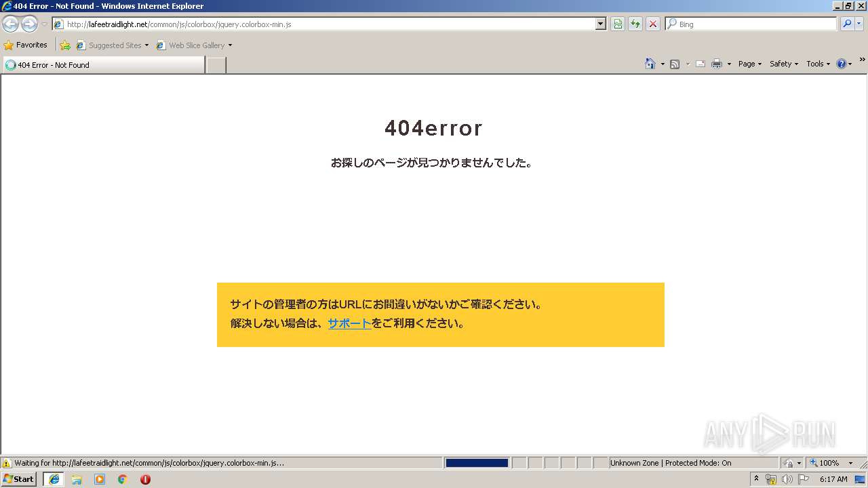
Task: Click the Bing search box
Action: click(751, 24)
